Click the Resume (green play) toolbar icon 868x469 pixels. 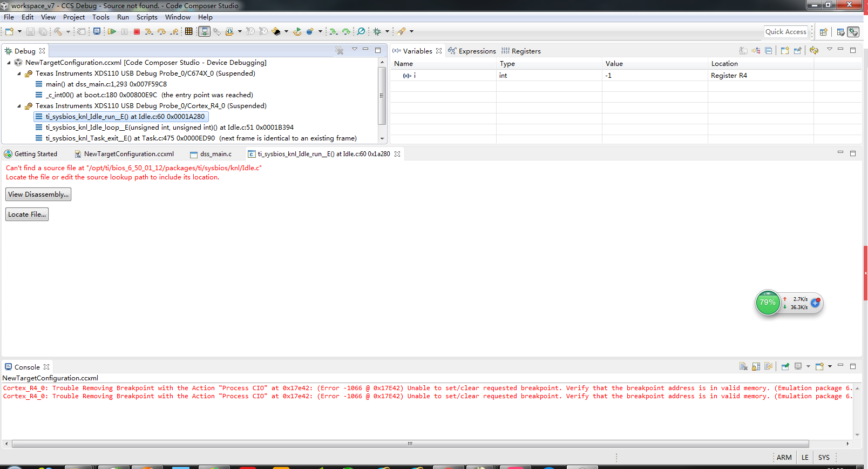112,31
